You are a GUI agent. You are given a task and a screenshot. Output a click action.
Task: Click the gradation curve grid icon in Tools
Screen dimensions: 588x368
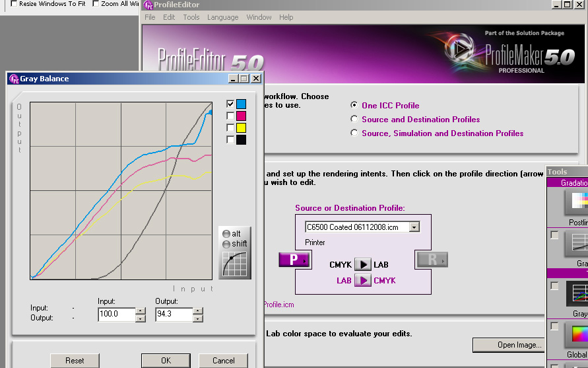click(577, 243)
